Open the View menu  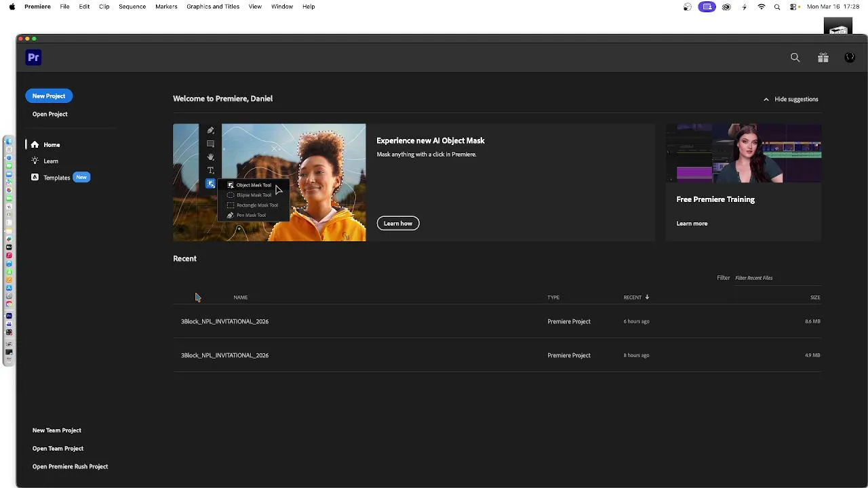pyautogui.click(x=255, y=6)
